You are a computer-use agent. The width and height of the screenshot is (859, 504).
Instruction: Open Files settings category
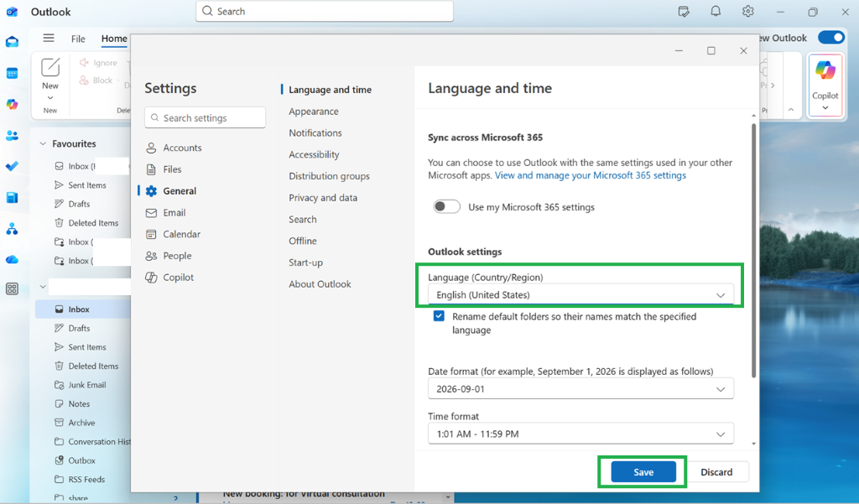click(x=164, y=169)
